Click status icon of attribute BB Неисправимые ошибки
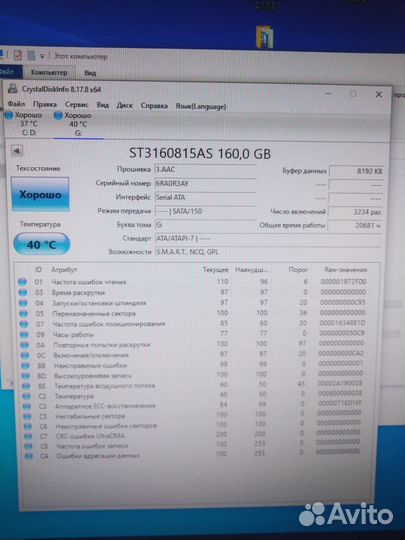The width and height of the screenshot is (405, 540). click(x=25, y=365)
